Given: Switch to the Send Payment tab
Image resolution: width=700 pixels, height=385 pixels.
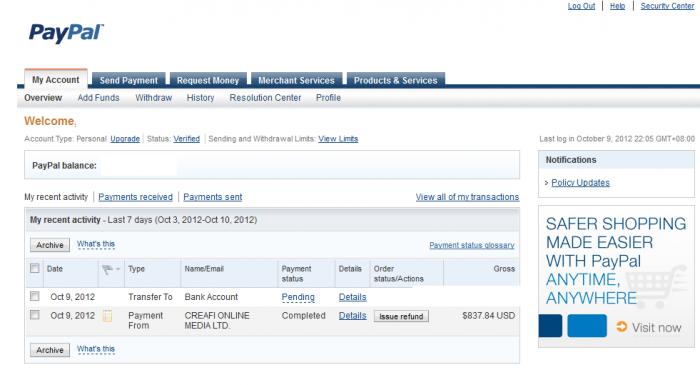Looking at the screenshot, I should coord(129,80).
